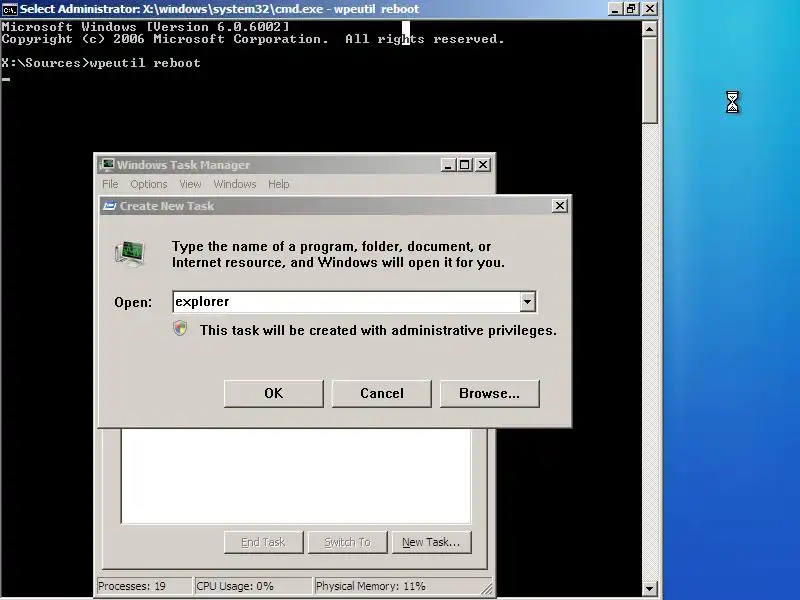Click the privileges notice text in dialog
This screenshot has width=800, height=600.
coord(378,331)
